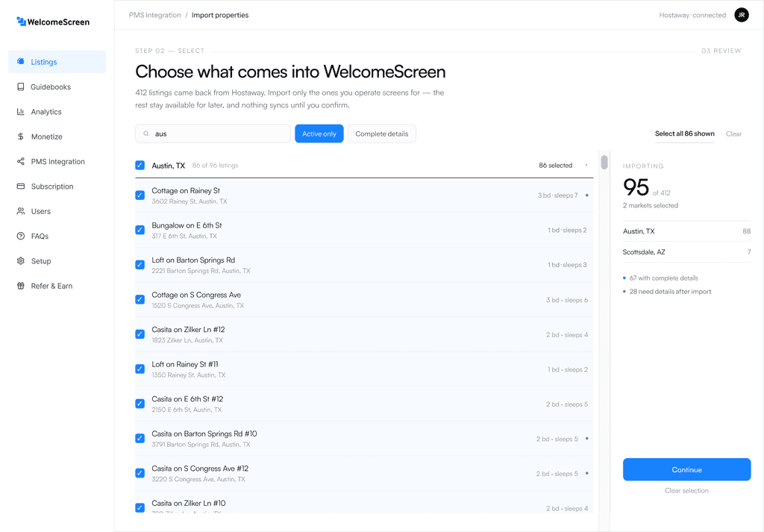764x532 pixels.
Task: Uncheck Casita on Barton Springs Rd #10
Action: click(x=140, y=439)
